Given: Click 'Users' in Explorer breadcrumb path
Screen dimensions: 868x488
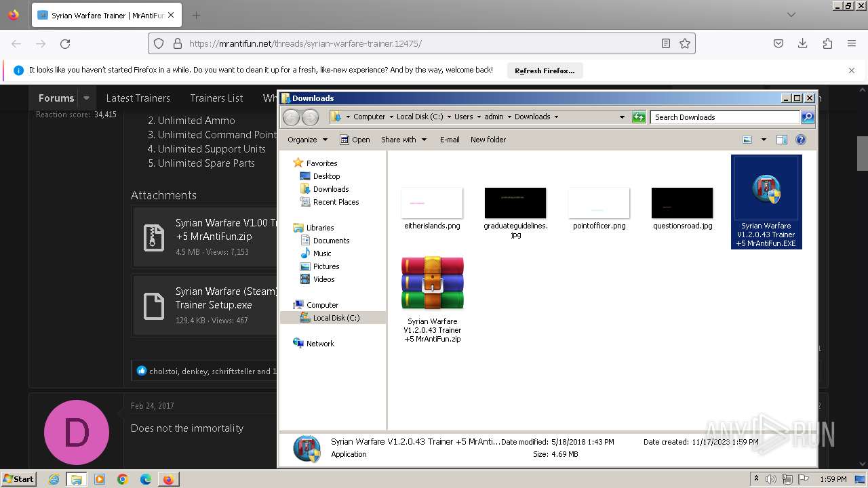Looking at the screenshot, I should click(463, 117).
